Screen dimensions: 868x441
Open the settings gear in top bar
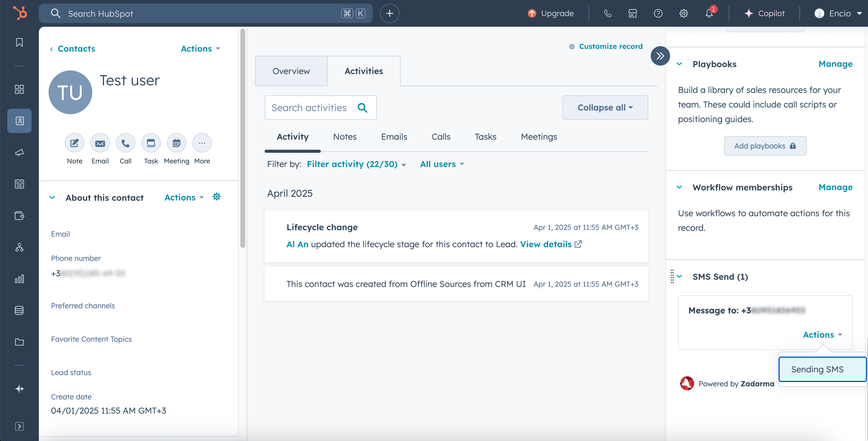coord(683,13)
